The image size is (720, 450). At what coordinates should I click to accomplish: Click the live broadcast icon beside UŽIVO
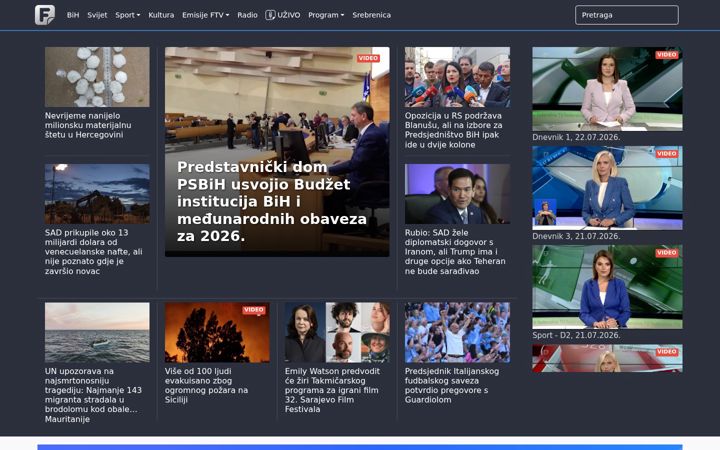pyautogui.click(x=270, y=15)
